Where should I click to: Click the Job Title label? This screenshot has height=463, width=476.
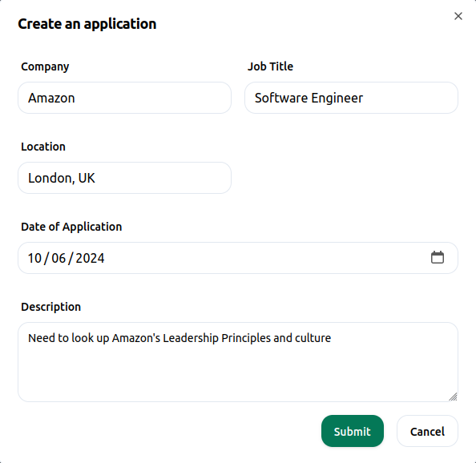[x=270, y=66]
